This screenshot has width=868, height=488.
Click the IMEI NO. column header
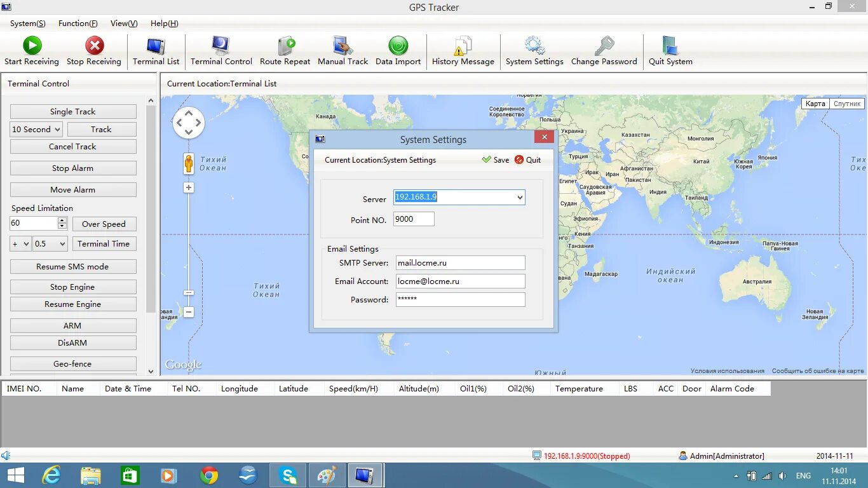[x=29, y=388]
